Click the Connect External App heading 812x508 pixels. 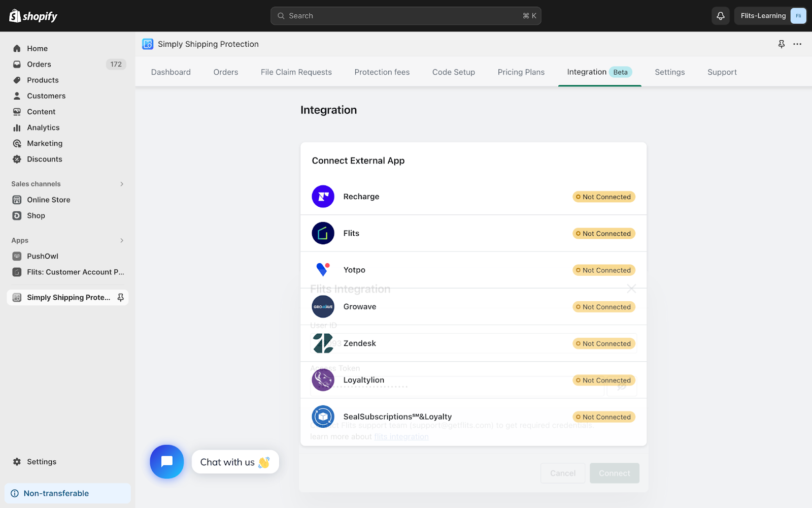point(358,161)
